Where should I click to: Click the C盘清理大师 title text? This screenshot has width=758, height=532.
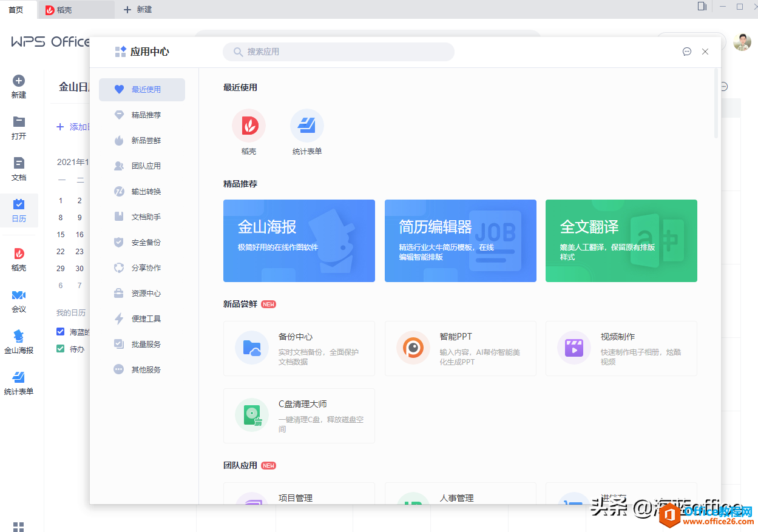(303, 404)
